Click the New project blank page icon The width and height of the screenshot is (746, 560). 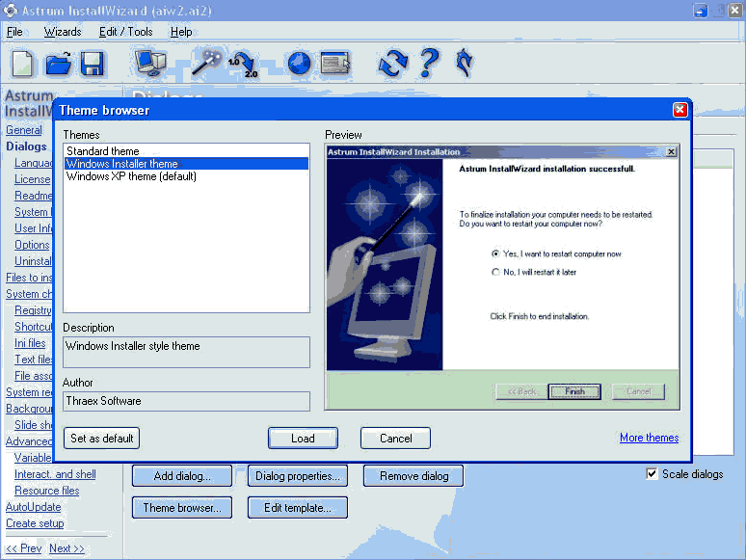22,64
